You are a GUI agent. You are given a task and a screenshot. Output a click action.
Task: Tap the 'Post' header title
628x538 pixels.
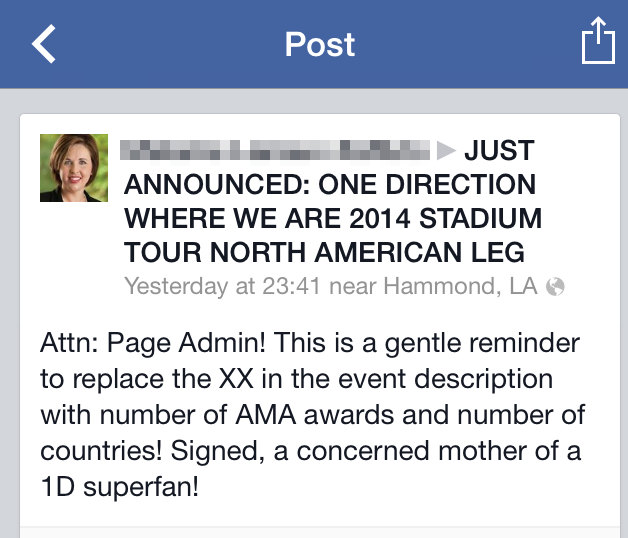click(319, 44)
